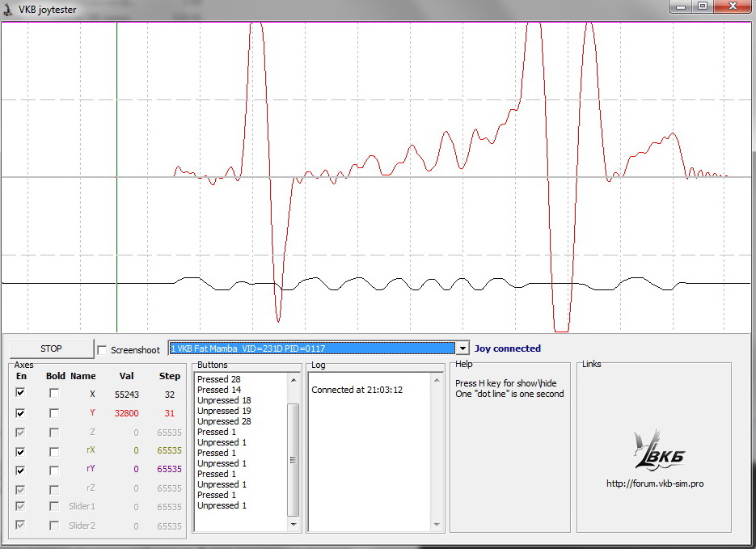Click the 'Step' column header in Axes

(x=170, y=376)
